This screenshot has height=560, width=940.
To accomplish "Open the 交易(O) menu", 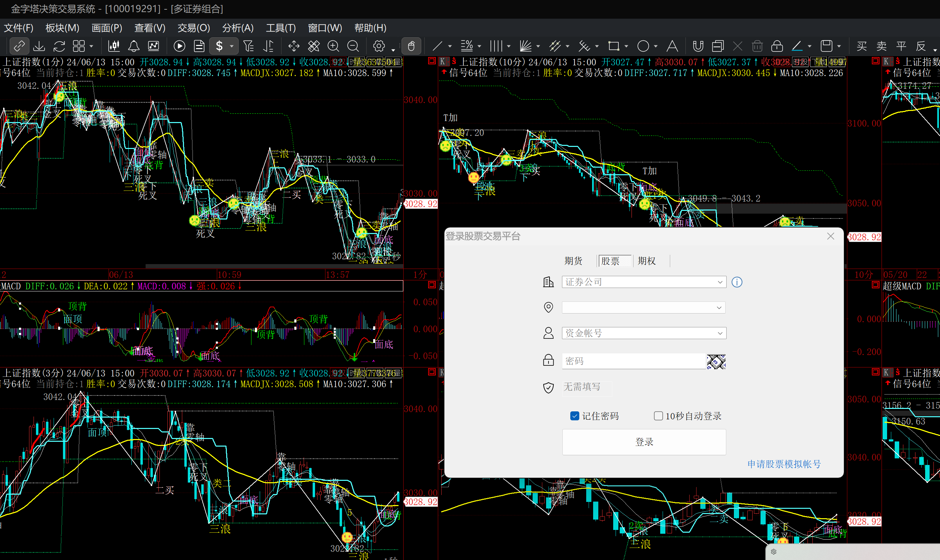I will 194,28.
